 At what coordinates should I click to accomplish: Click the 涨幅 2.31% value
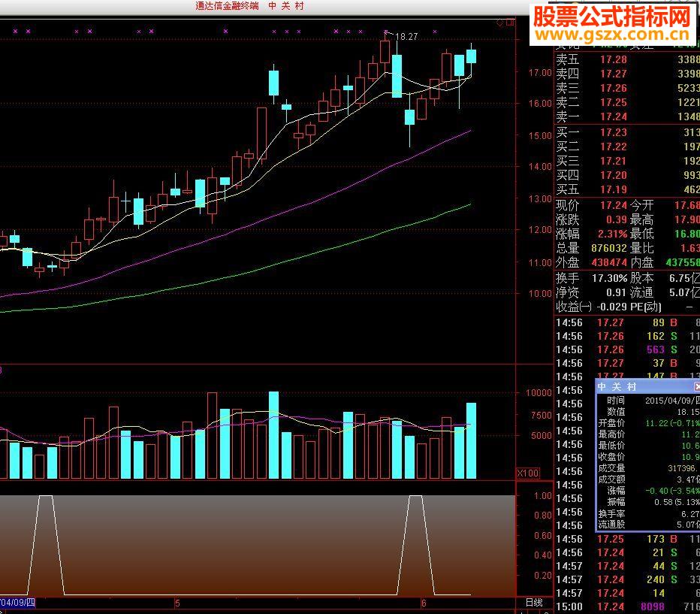pyautogui.click(x=613, y=234)
